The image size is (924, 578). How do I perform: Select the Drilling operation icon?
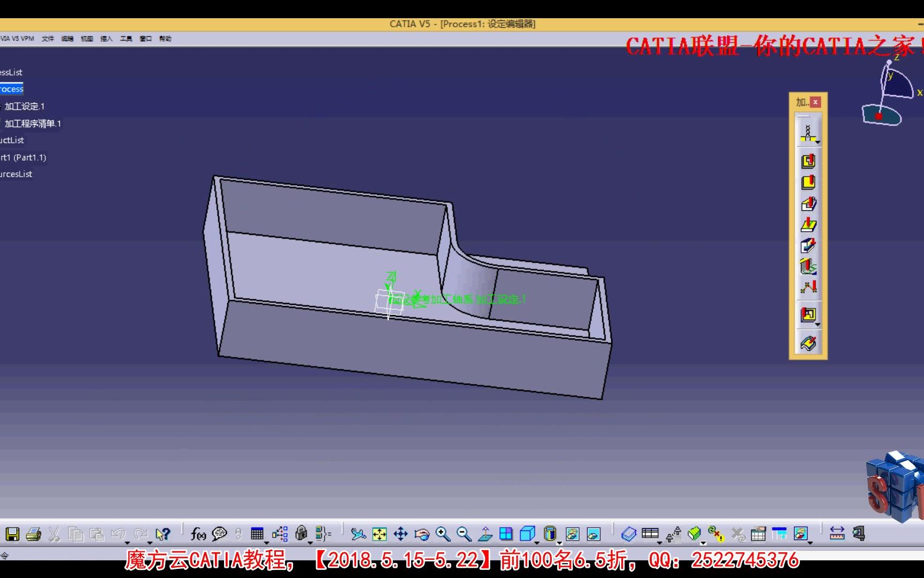pyautogui.click(x=808, y=134)
